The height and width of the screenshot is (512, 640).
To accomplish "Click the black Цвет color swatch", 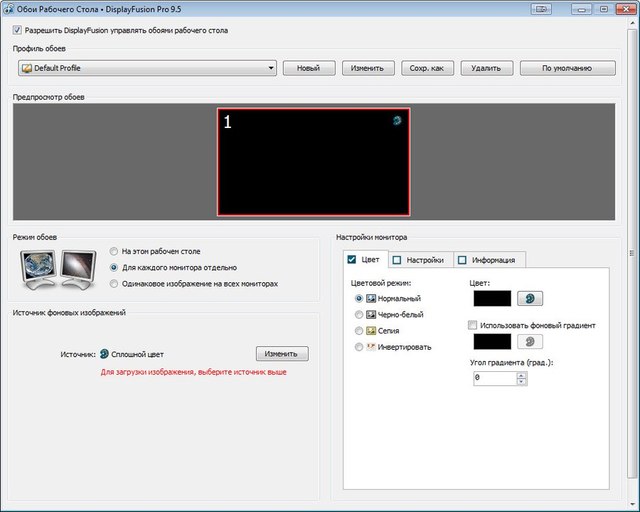I will coord(490,299).
